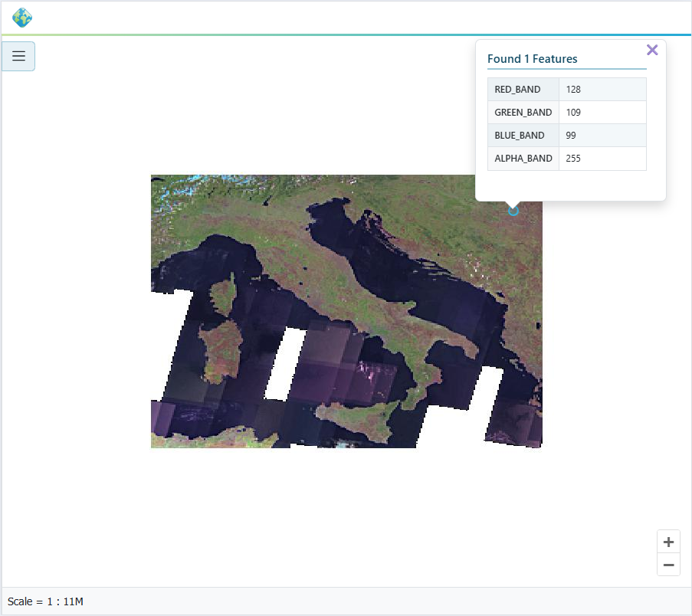Click the BLUE_BAND value 99
Viewport: 692px width, 616px height.
click(x=571, y=136)
